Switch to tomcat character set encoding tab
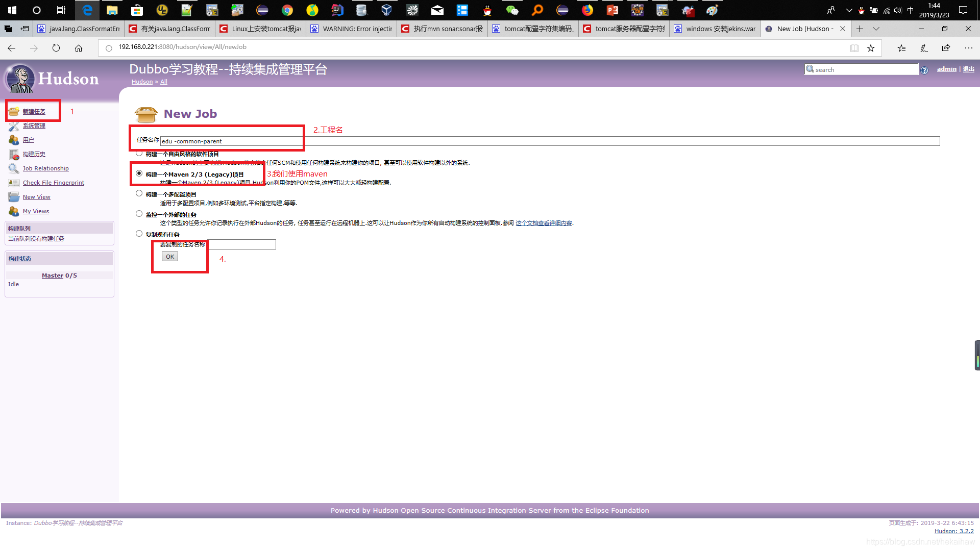The image size is (980, 551). (533, 29)
